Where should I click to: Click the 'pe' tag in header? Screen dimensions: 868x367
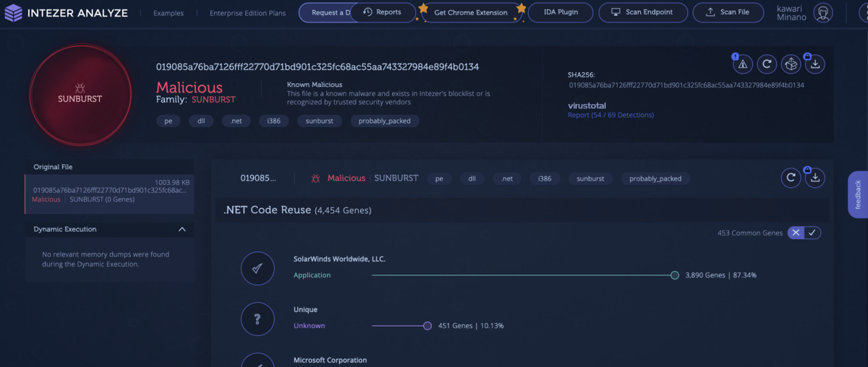pyautogui.click(x=168, y=121)
